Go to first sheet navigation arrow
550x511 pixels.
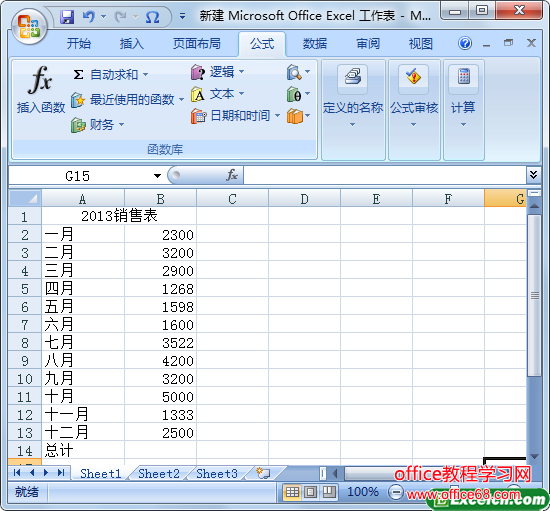pos(16,473)
